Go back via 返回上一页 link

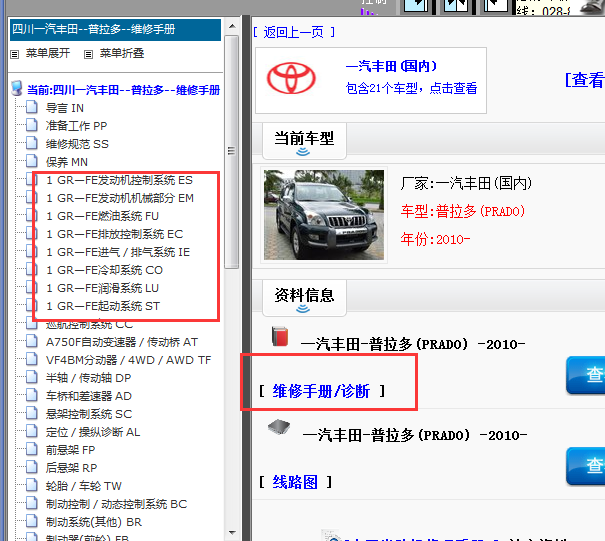point(294,32)
